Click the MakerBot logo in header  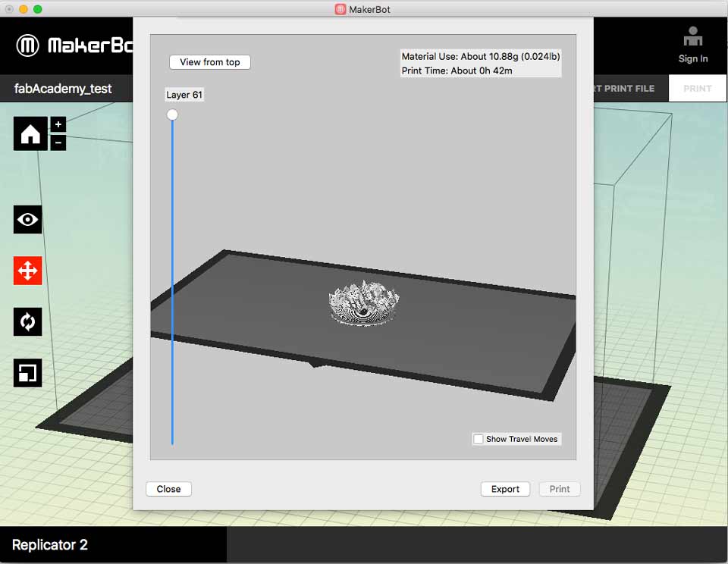[x=74, y=45]
